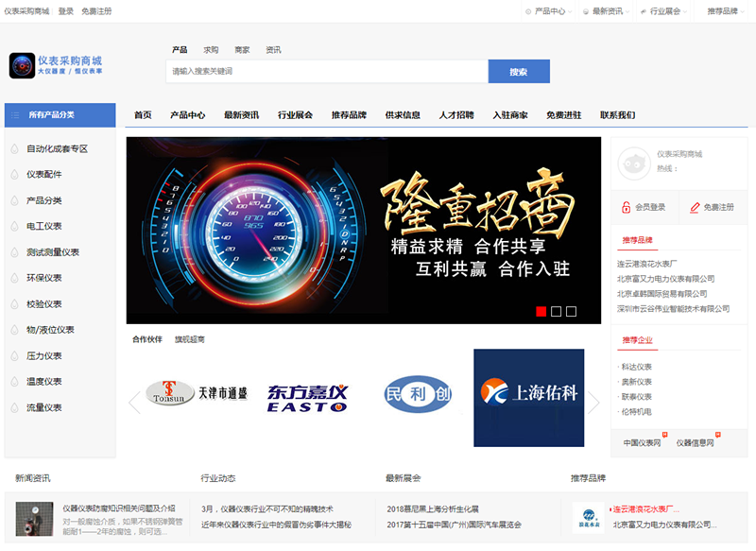Click the search keyword input field
The image size is (756, 551).
click(x=326, y=72)
